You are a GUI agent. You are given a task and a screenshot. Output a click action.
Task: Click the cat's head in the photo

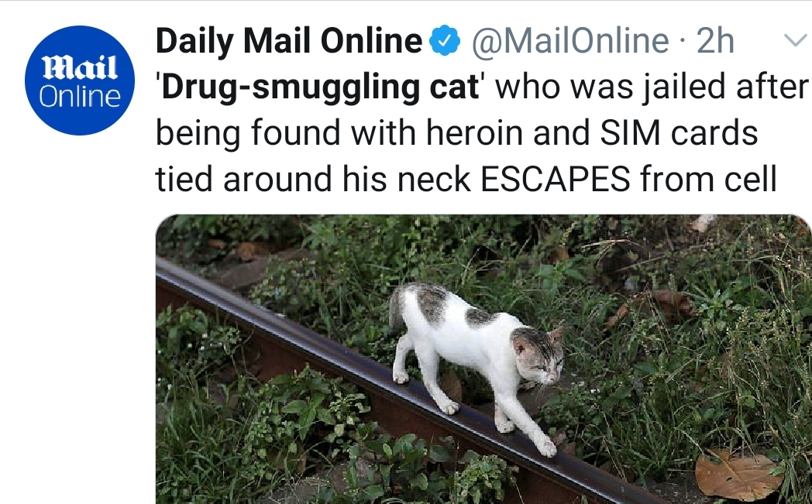(538, 355)
